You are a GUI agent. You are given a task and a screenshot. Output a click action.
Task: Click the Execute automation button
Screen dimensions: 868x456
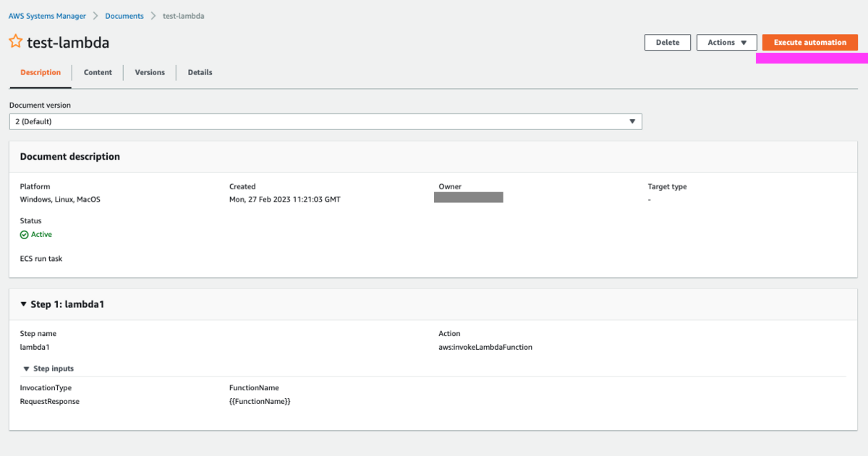point(810,43)
